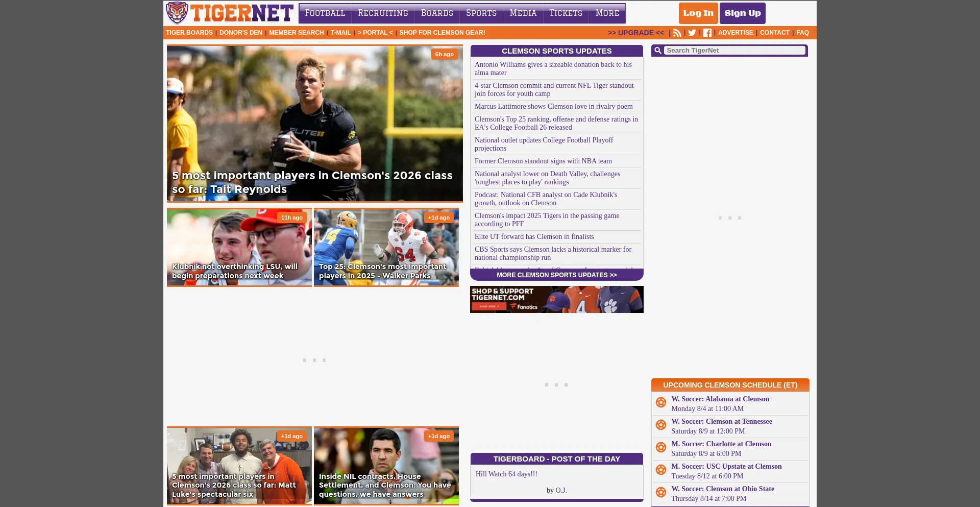The width and height of the screenshot is (980, 507).
Task: Open M. Soccer USC Upstate at Clemson game
Action: [726, 466]
